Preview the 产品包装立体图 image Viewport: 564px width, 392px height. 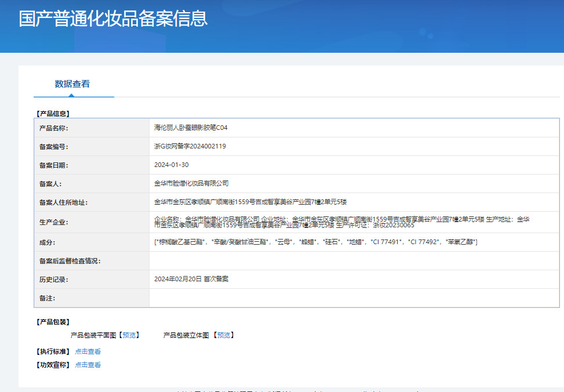224,335
